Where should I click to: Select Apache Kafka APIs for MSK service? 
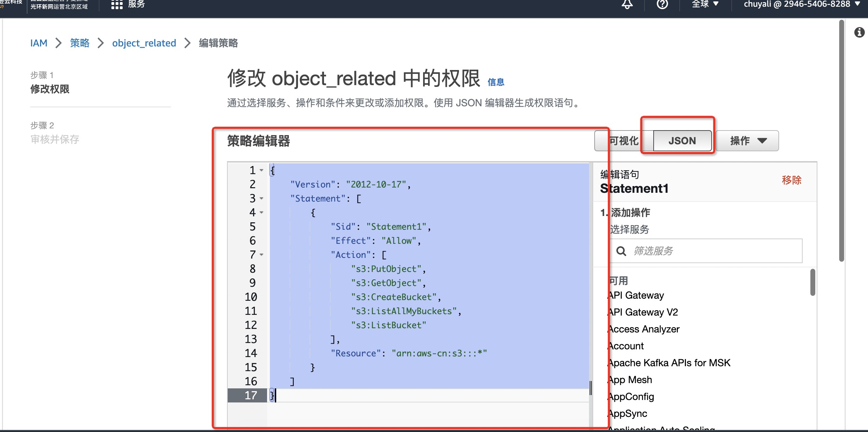(x=669, y=363)
